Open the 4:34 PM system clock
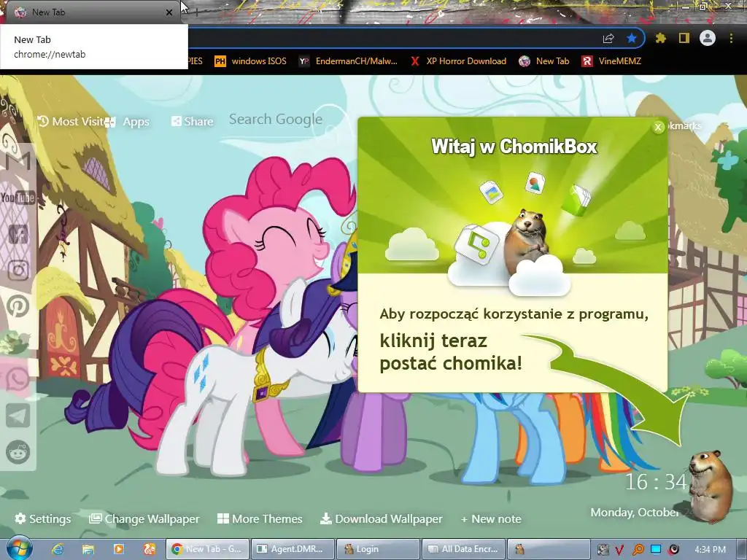The width and height of the screenshot is (747, 560). tap(710, 550)
